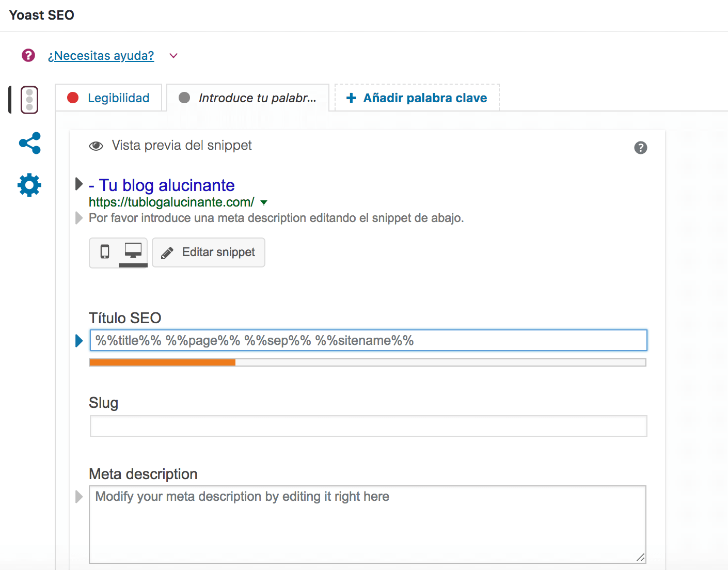The image size is (728, 570).
Task: Switch to the Introduce tu palabr... tab
Action: point(248,98)
